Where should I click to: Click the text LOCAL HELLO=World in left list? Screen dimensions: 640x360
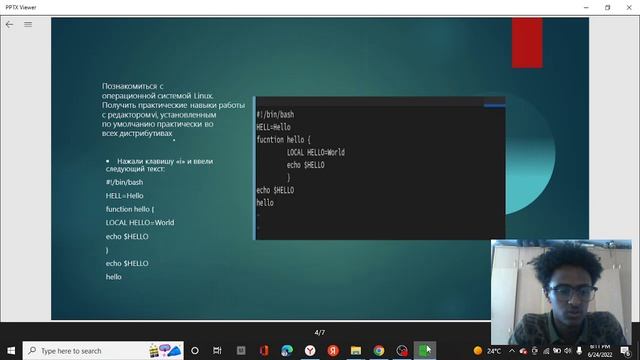point(140,222)
